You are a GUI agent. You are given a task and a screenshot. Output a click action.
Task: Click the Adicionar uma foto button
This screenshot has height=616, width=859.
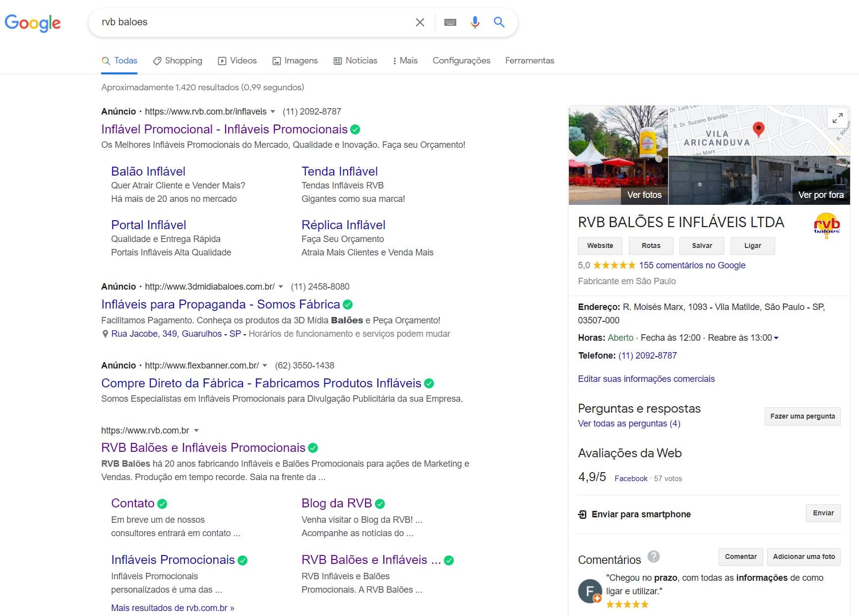pos(803,556)
